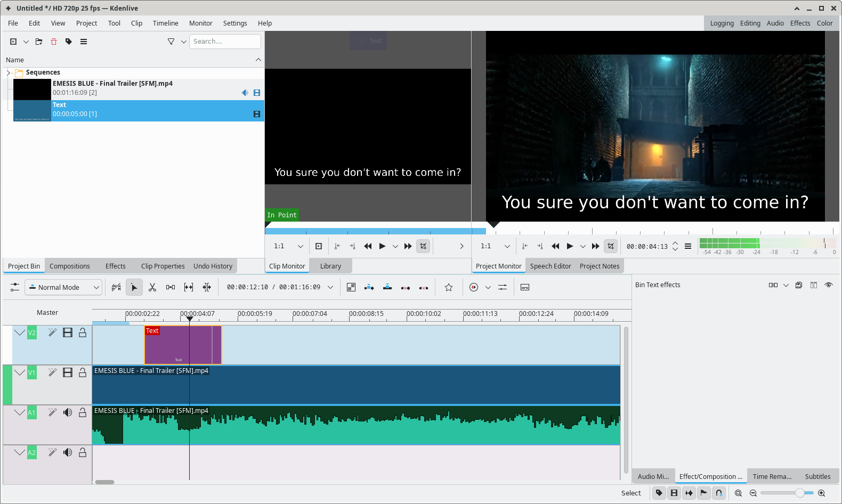Open the Speech Editor tab
The image size is (842, 504).
550,266
